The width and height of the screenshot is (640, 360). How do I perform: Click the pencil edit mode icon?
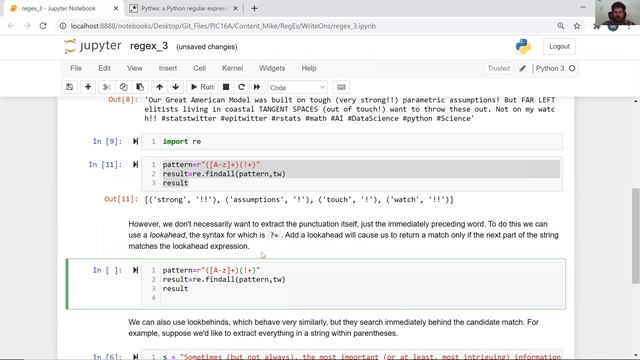[x=522, y=68]
